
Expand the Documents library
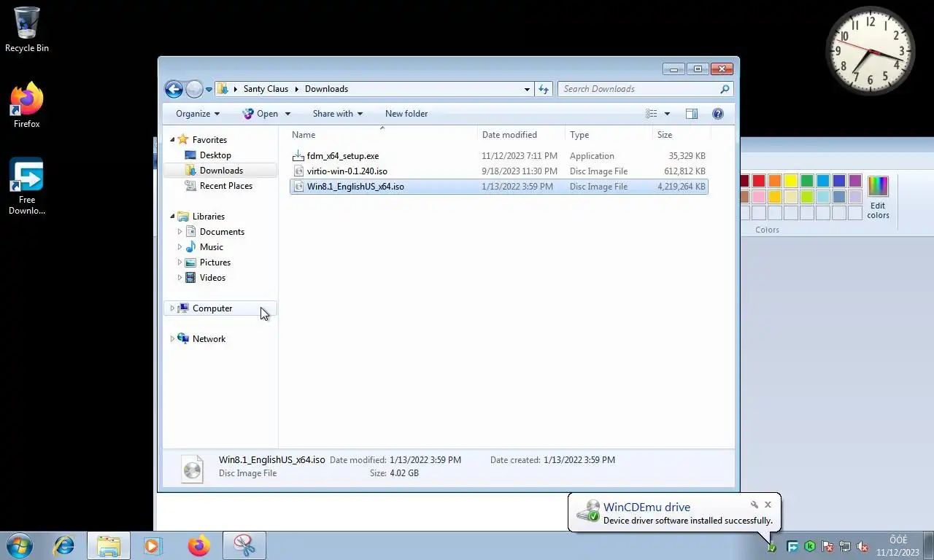pos(180,232)
